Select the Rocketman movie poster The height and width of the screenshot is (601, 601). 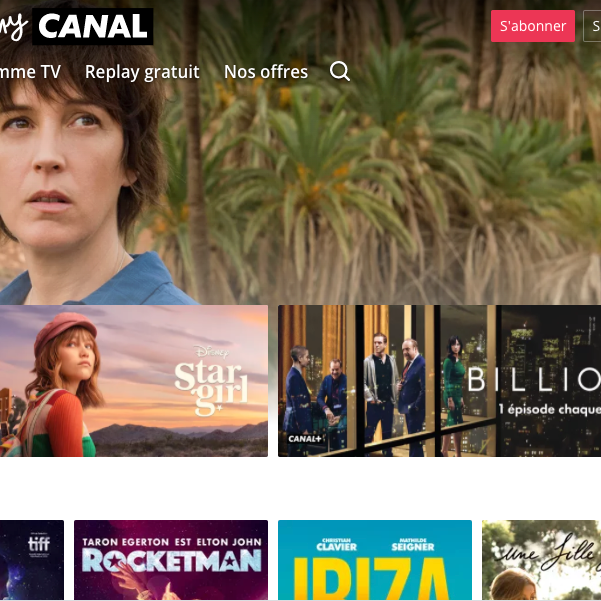pyautogui.click(x=171, y=560)
